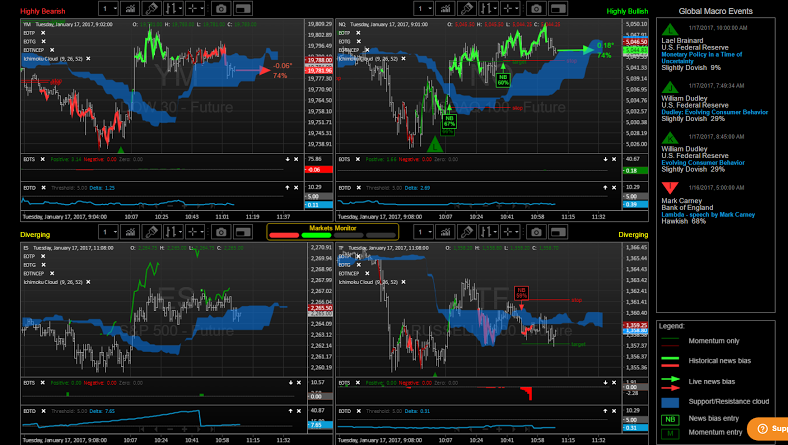Click red indicator in Markets Monitor
The image size is (788, 445).
tap(286, 236)
